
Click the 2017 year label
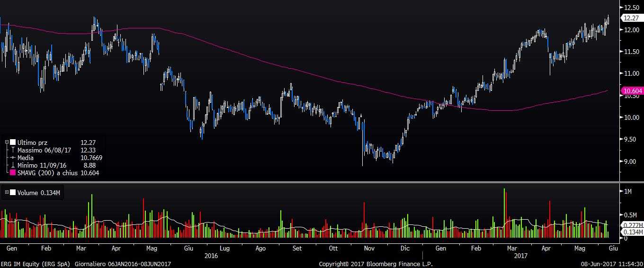[521, 256]
